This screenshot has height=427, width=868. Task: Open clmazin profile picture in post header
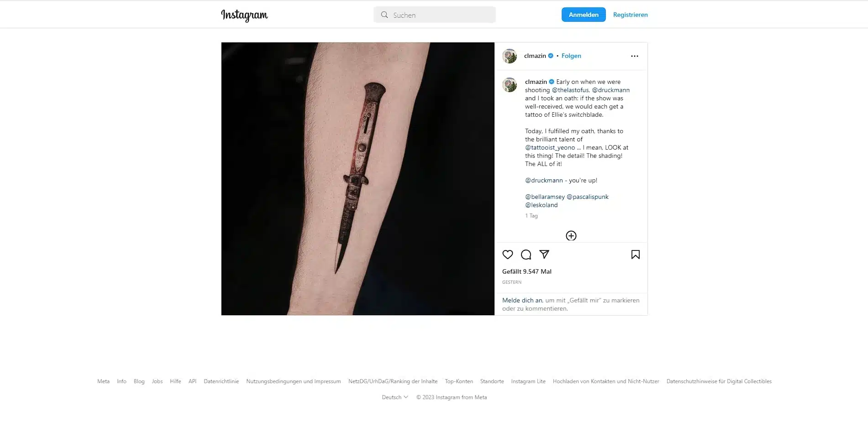click(510, 56)
